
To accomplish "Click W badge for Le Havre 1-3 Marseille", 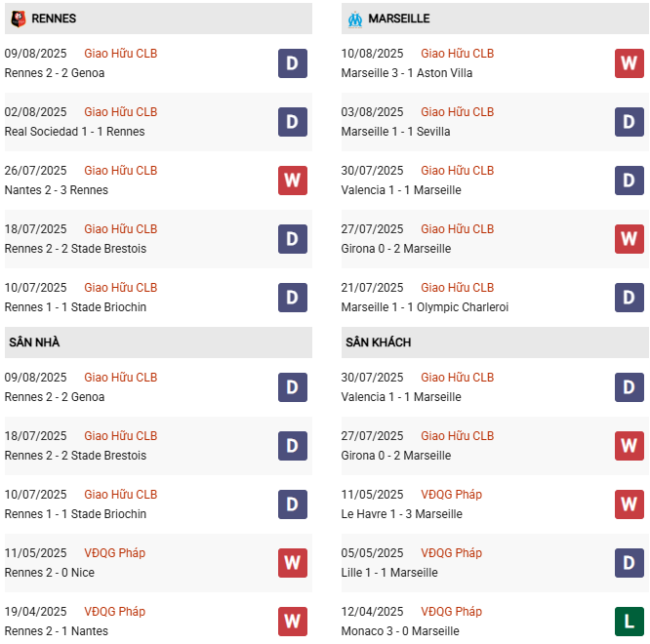I will (630, 504).
